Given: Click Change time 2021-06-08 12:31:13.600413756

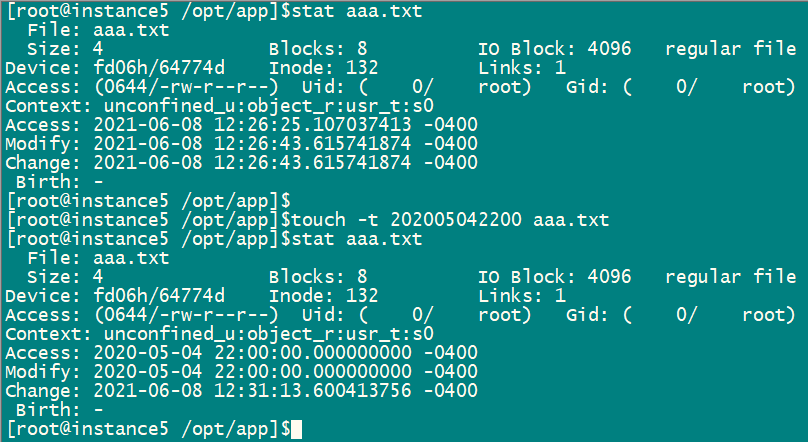Looking at the screenshot, I should pos(252,390).
